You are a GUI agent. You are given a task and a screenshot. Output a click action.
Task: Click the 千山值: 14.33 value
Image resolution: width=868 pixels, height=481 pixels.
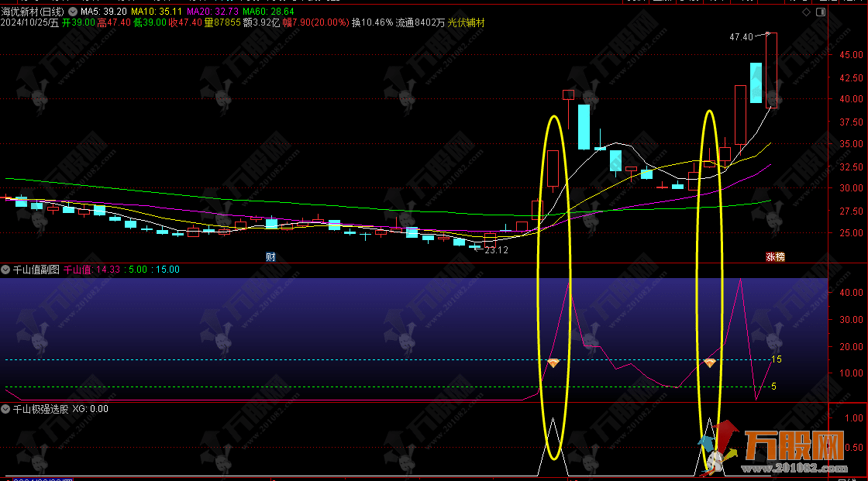click(92, 270)
